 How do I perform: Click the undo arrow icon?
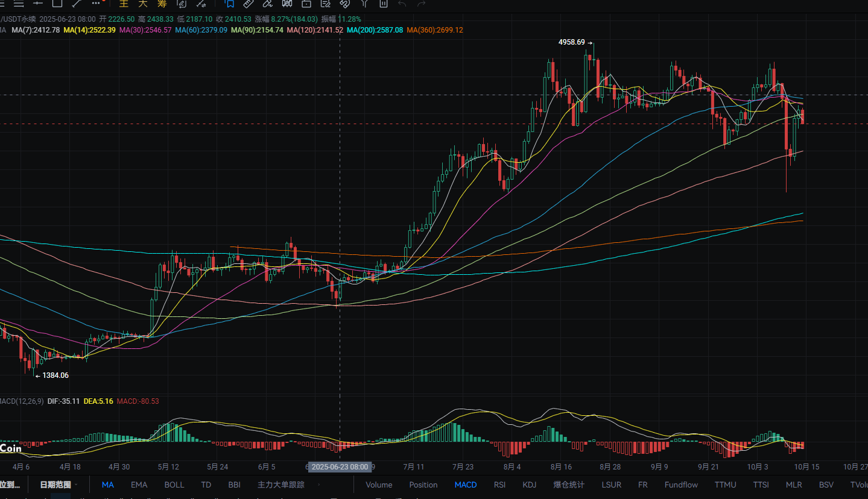click(402, 4)
